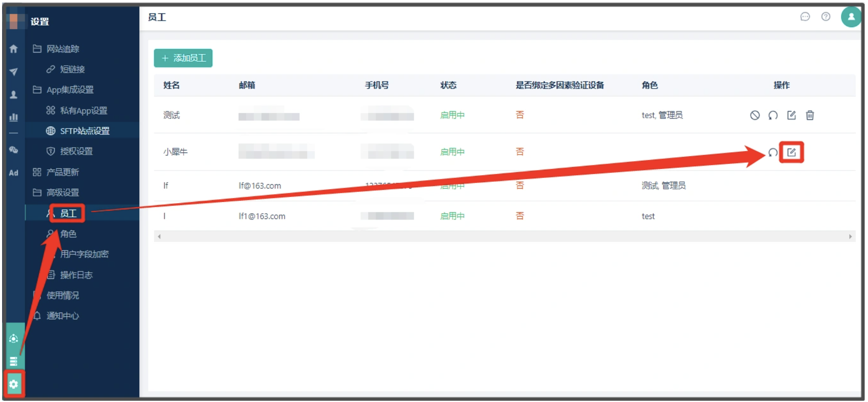Click the reset icon in 小犀牛 row

[773, 153]
